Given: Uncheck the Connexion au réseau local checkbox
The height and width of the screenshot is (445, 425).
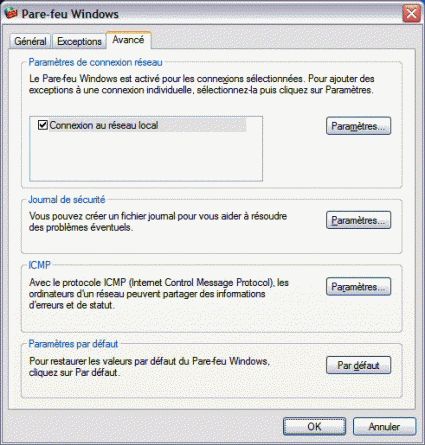Looking at the screenshot, I should [x=42, y=125].
